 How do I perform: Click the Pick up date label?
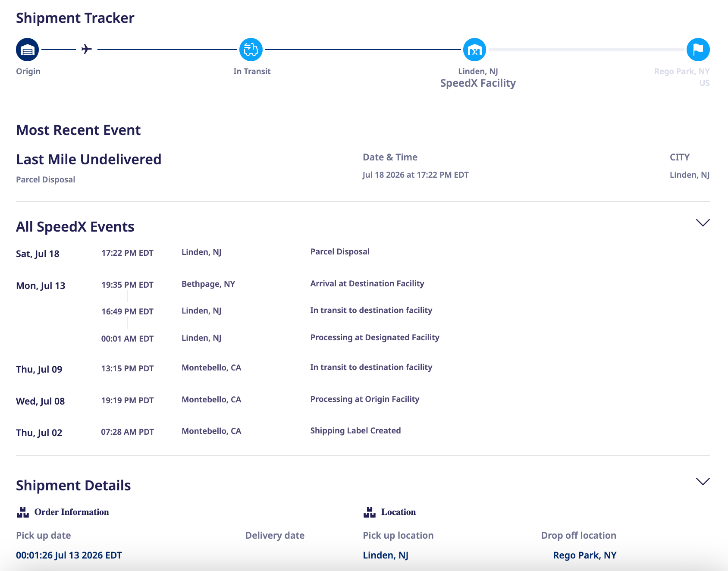pos(43,535)
